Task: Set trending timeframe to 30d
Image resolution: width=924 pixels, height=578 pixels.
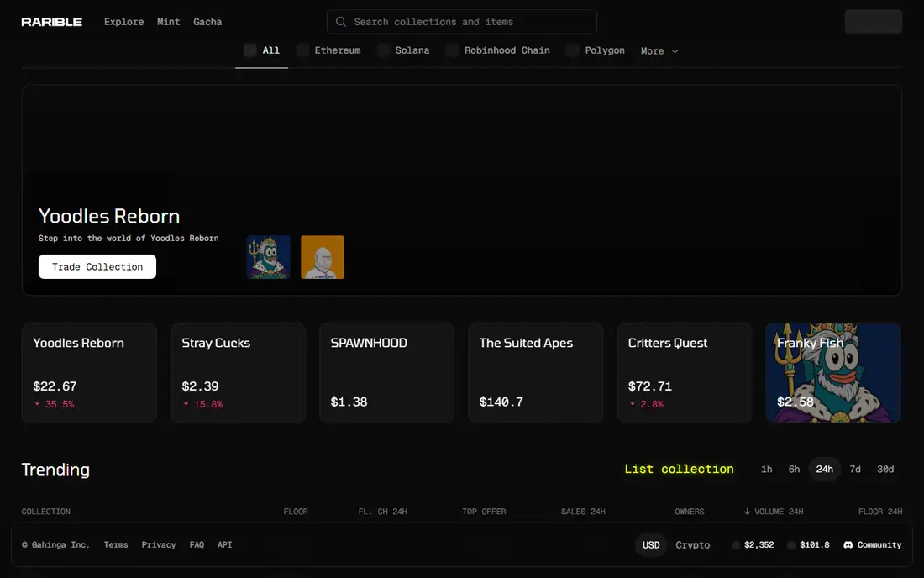Action: coord(885,469)
